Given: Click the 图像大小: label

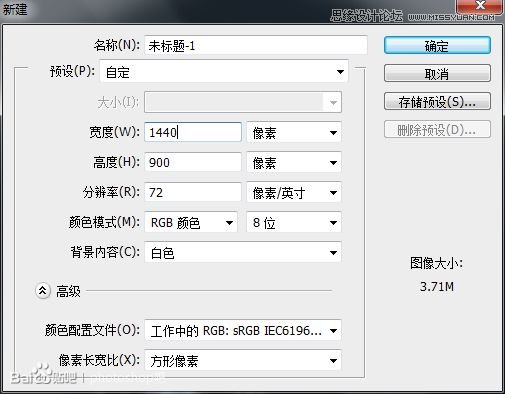Looking at the screenshot, I should point(436,263).
